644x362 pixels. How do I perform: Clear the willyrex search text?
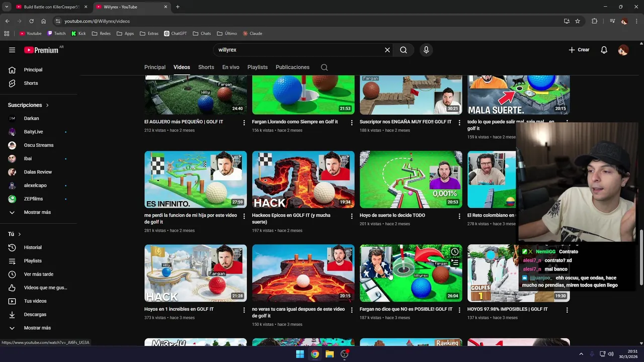point(387,50)
